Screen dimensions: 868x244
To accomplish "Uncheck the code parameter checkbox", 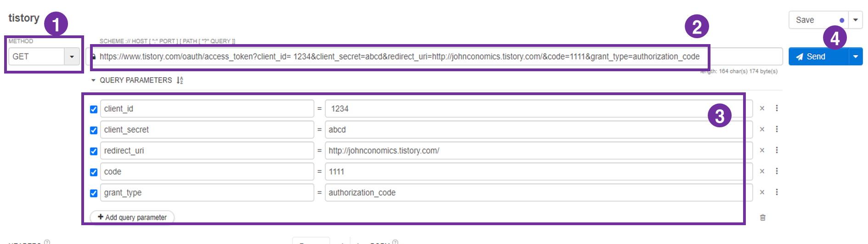I will click(x=94, y=172).
